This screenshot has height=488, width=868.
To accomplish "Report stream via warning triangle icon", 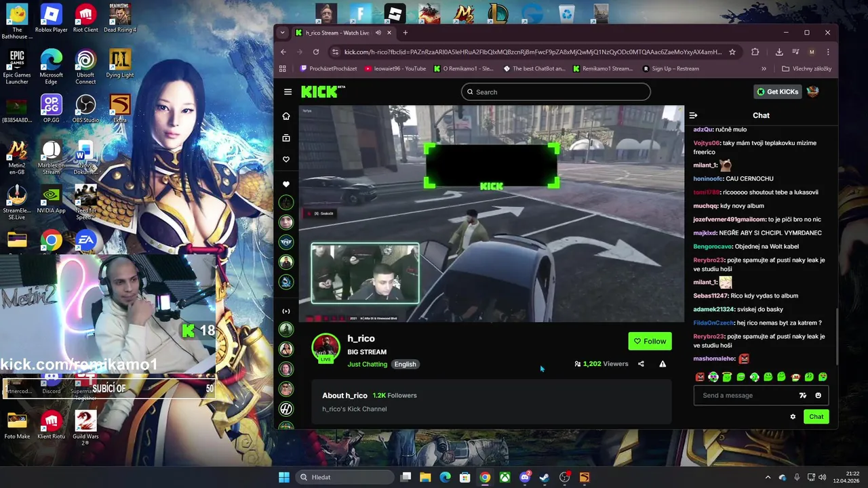I will pos(663,364).
